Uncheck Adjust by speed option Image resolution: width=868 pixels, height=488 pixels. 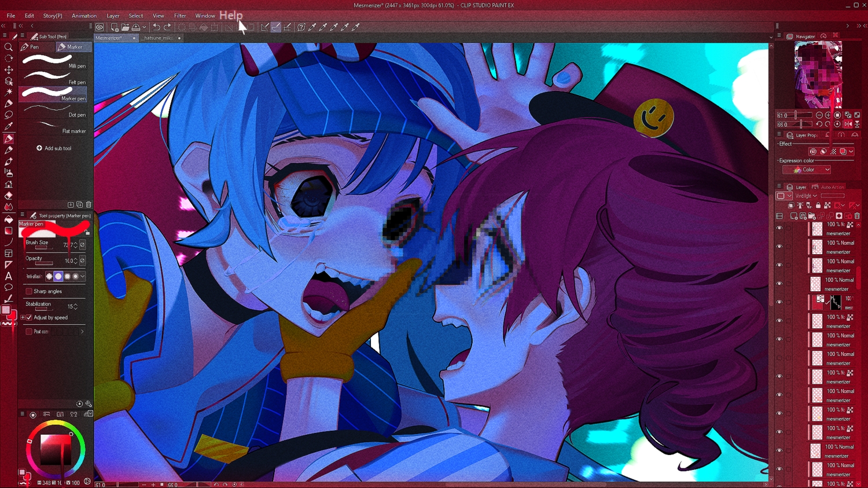[29, 318]
